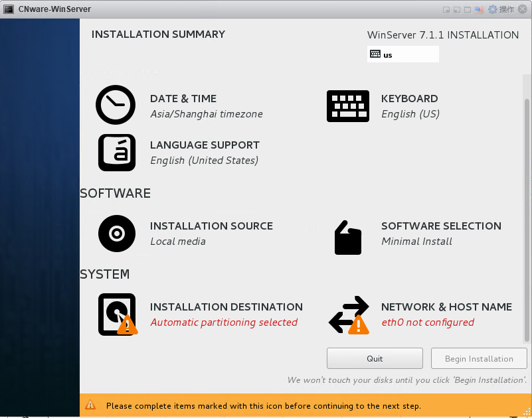Screen dimensions: 532x418
Task: Click the console icon beside CNware-WinServer title
Action: tap(9, 9)
